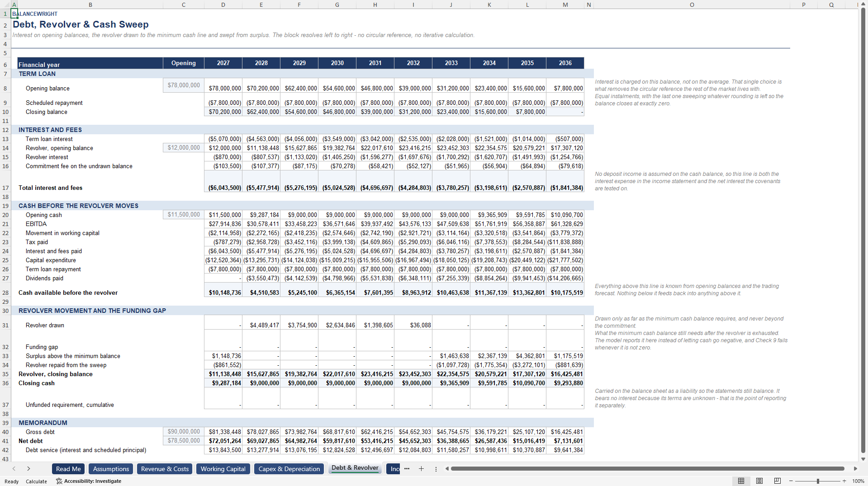Select revolver opening input $12,000,000
The height and width of the screenshot is (486, 868).
tap(183, 148)
